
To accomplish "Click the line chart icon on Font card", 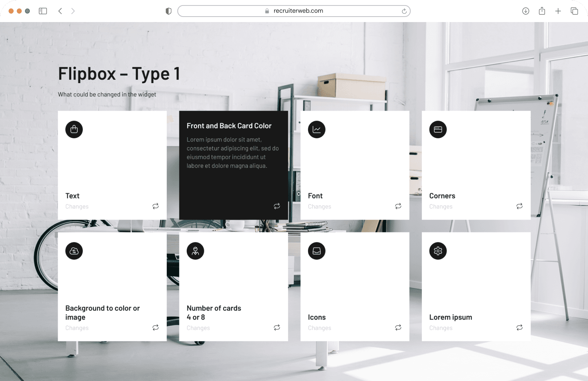I will coord(316,129).
